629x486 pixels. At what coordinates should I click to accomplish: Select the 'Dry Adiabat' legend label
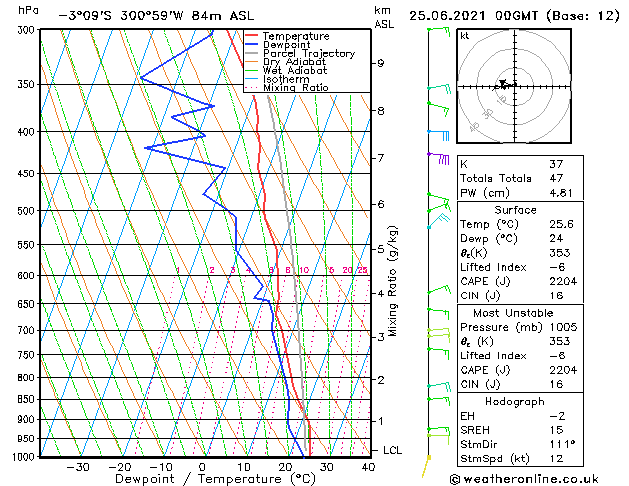click(294, 62)
